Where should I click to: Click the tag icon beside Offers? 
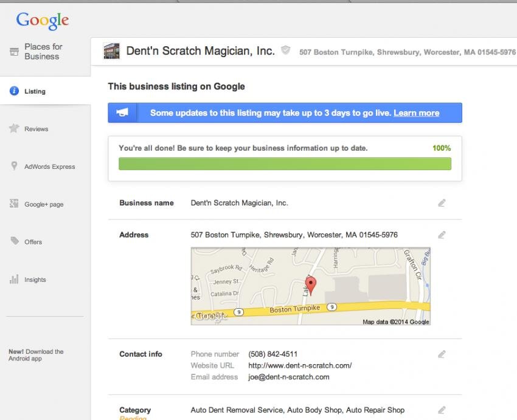[x=15, y=241]
